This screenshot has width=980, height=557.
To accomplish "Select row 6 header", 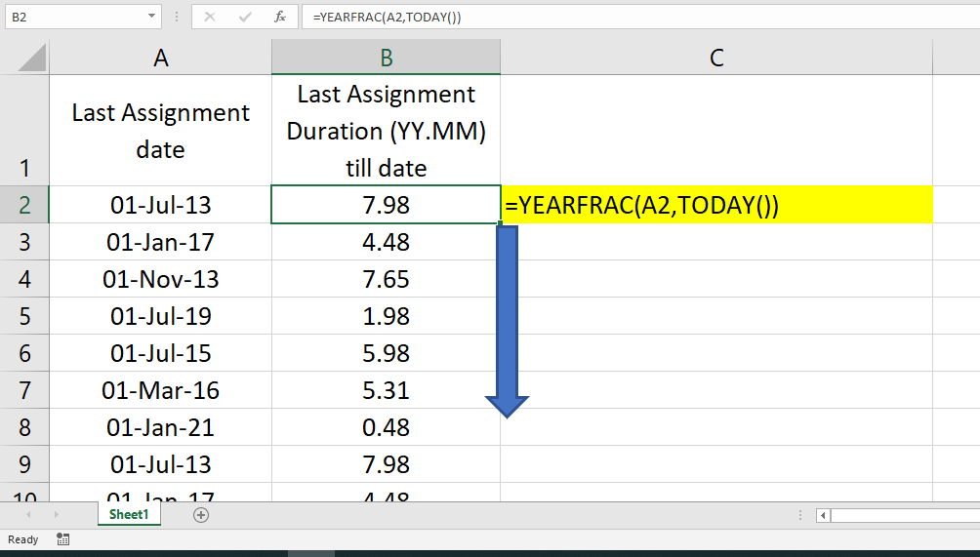I will 24,353.
